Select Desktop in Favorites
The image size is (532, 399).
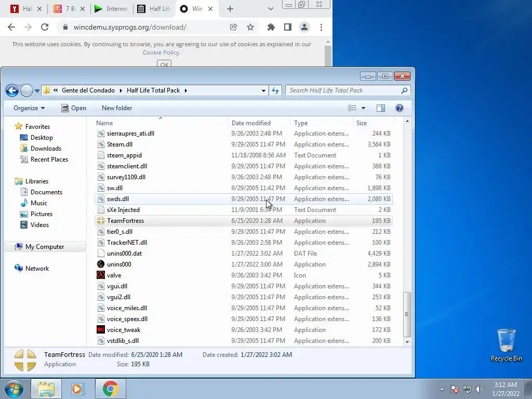click(42, 137)
